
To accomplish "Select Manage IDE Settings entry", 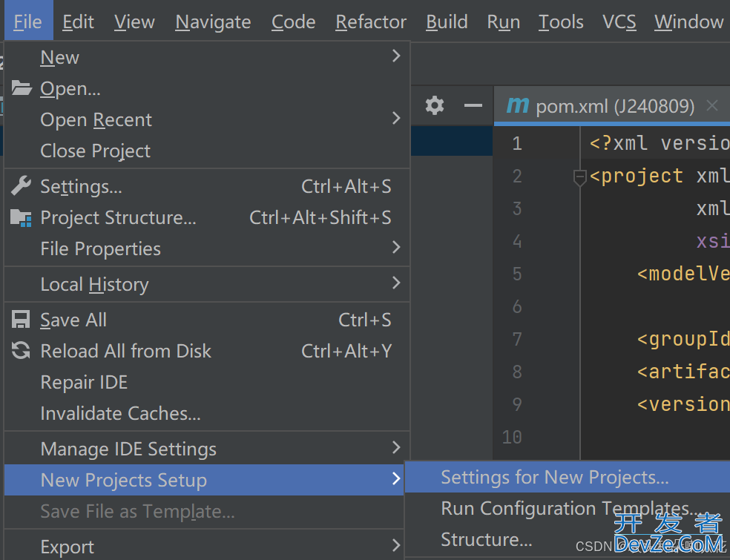I will point(207,449).
